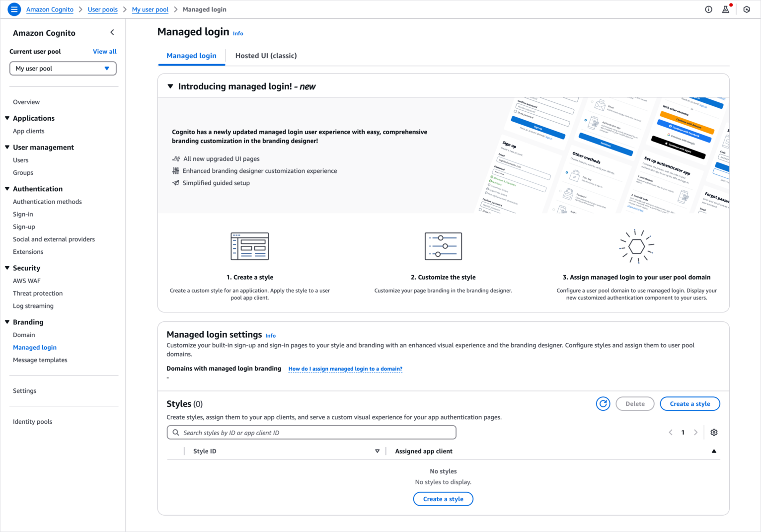
Task: Open Info link beside Managed login settings
Action: (271, 336)
